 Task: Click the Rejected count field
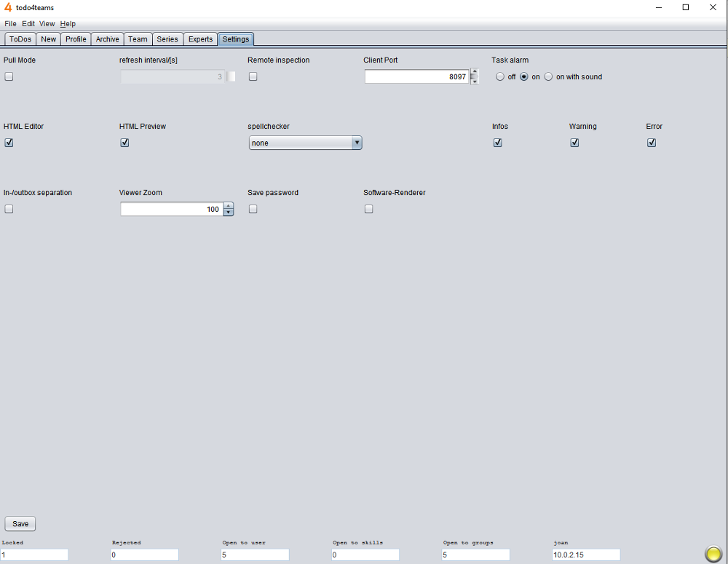coord(144,555)
